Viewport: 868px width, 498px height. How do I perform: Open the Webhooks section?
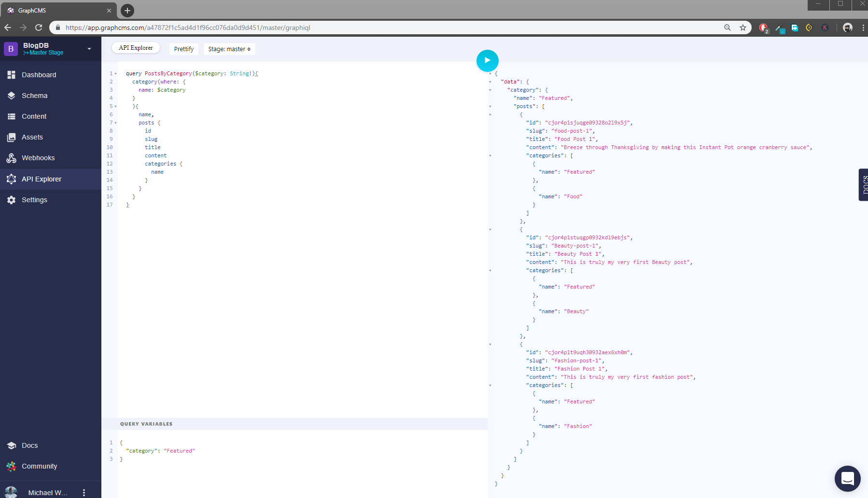[x=38, y=158]
